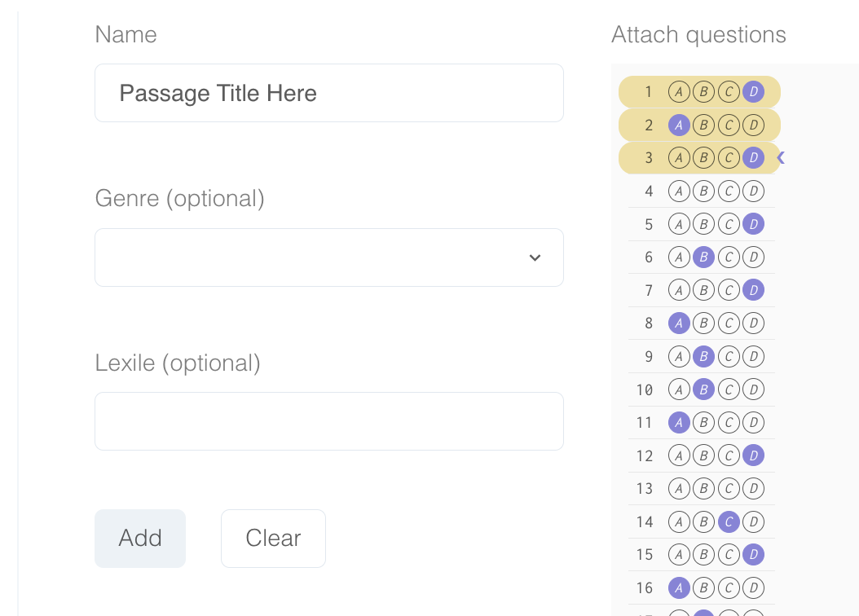Click bubble B of question 12

[x=703, y=455]
